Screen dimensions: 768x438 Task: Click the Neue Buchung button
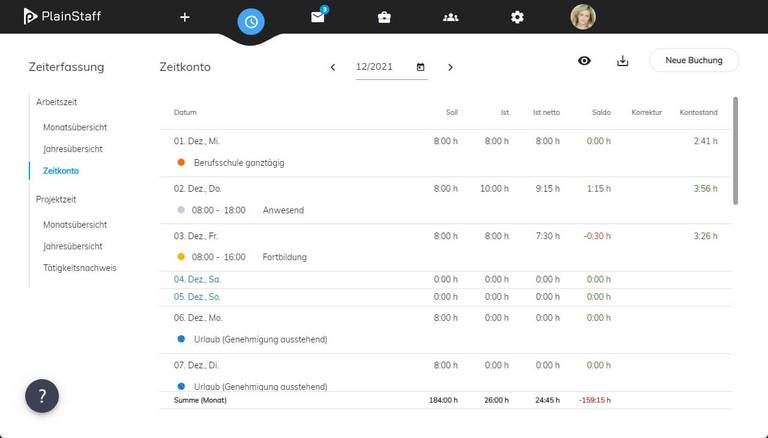pyautogui.click(x=693, y=60)
